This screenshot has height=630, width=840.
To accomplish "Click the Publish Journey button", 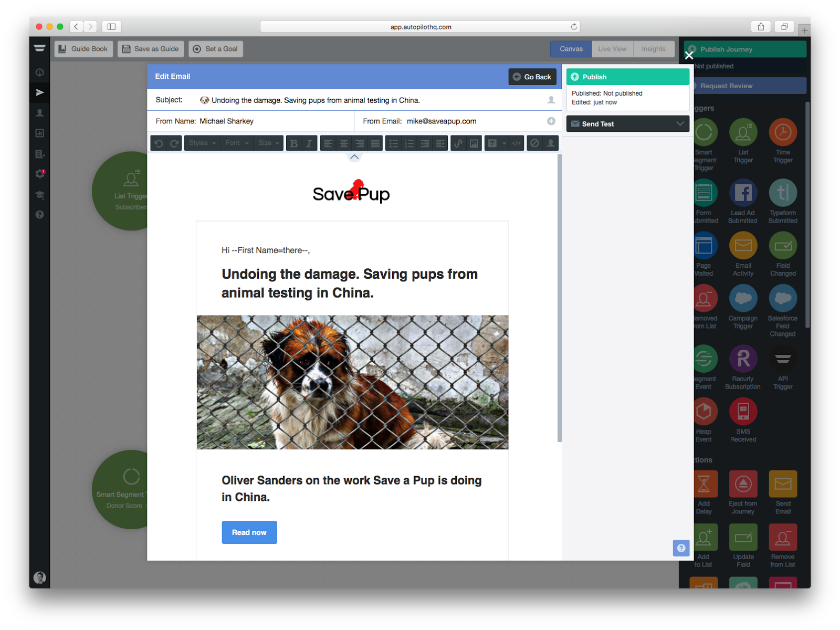I will point(744,49).
